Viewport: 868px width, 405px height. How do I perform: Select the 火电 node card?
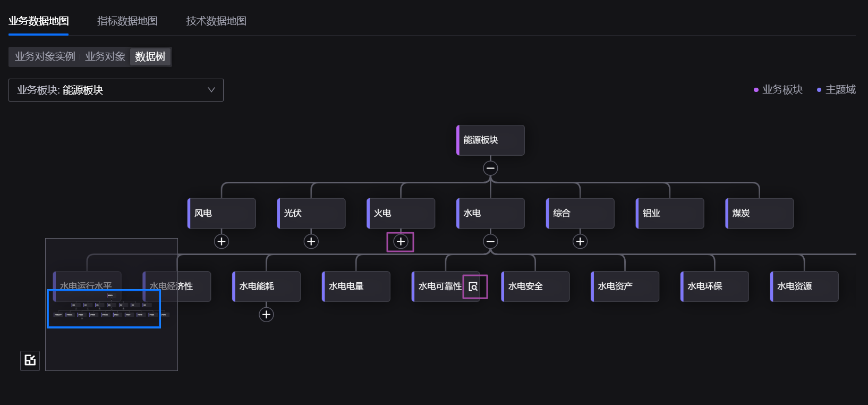401,213
